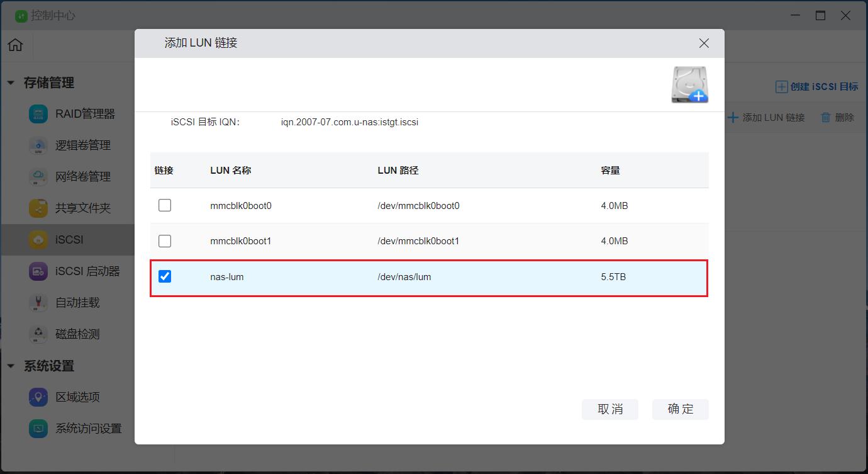This screenshot has width=868, height=474.
Task: Click the home icon in the toolbar
Action: (x=16, y=45)
